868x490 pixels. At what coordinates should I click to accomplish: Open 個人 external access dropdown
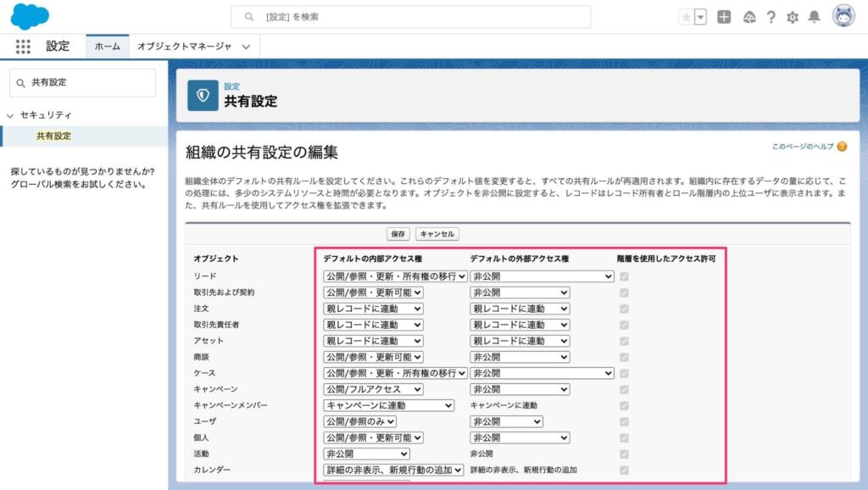pyautogui.click(x=520, y=437)
